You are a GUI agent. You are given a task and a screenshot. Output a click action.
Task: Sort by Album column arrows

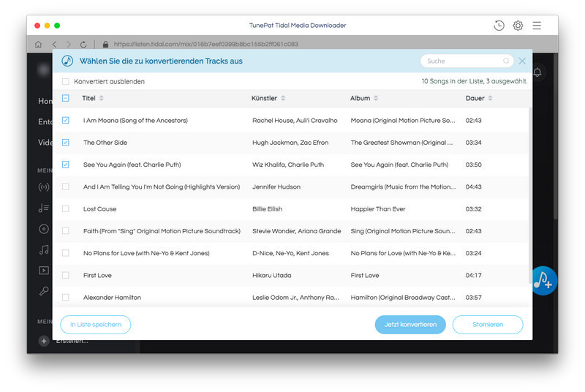376,98
